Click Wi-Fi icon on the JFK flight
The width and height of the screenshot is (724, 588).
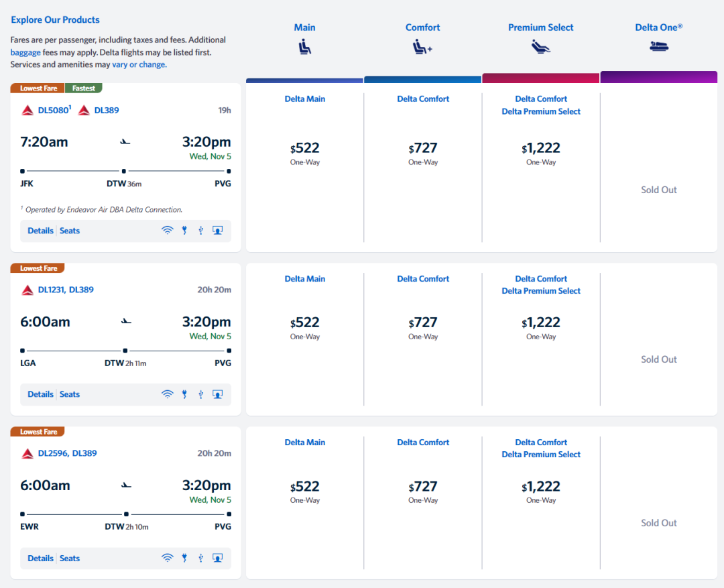(x=168, y=231)
